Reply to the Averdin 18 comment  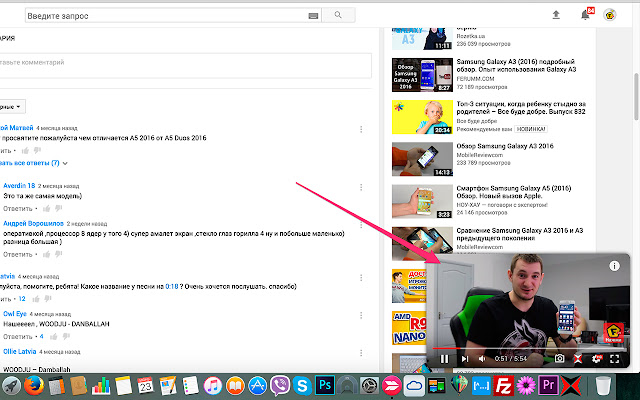point(18,209)
